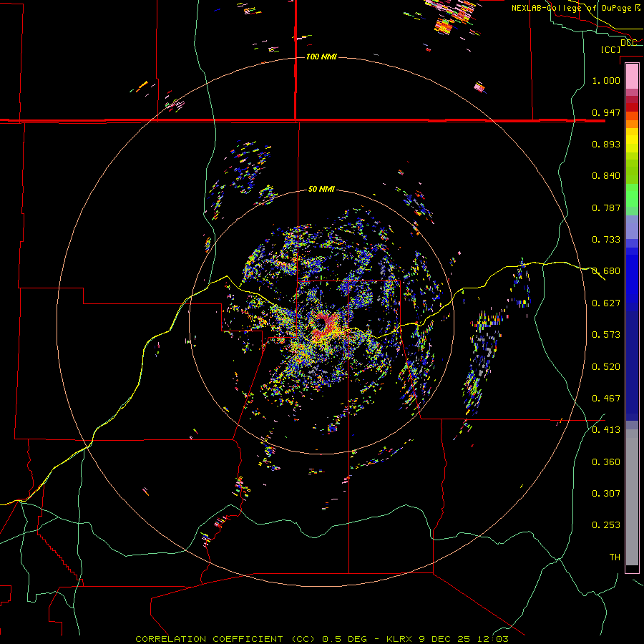Viewport: 644px width, 644px height.
Task: Click the 0.680 scale value
Action: 606,271
